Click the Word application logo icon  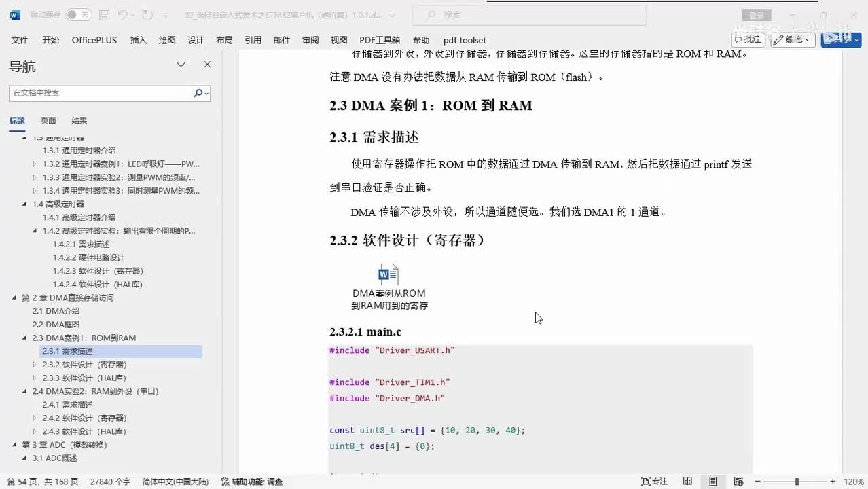click(15, 14)
